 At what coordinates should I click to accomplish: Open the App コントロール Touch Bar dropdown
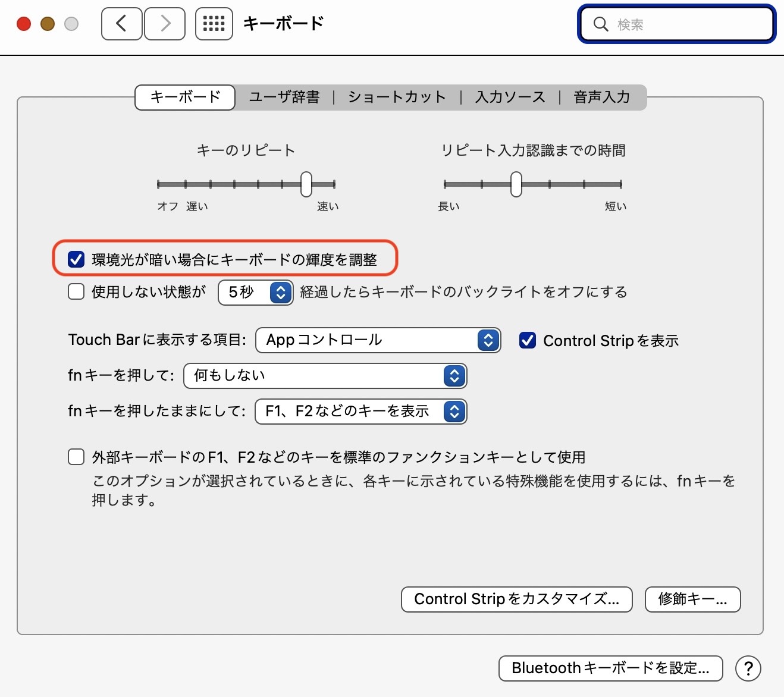pos(378,340)
